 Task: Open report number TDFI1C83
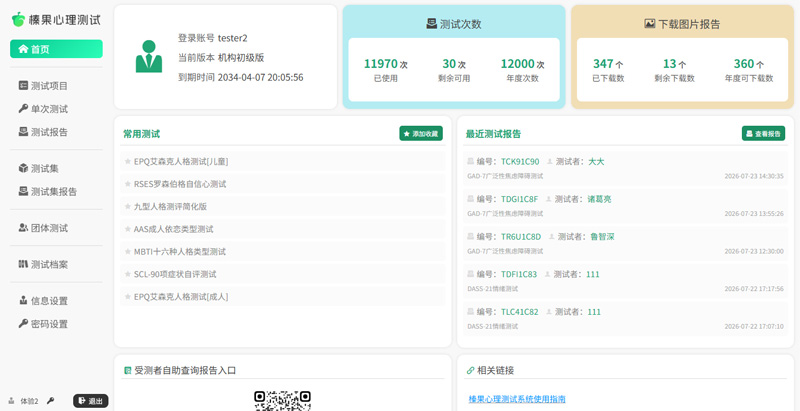[519, 274]
